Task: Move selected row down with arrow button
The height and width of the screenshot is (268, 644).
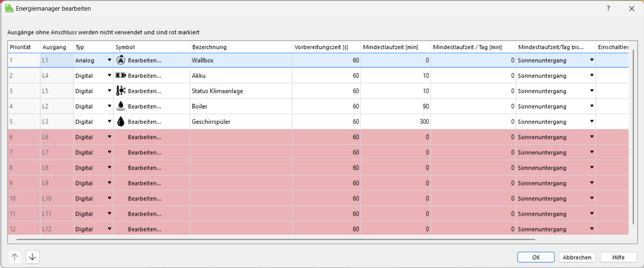Action: [32, 257]
